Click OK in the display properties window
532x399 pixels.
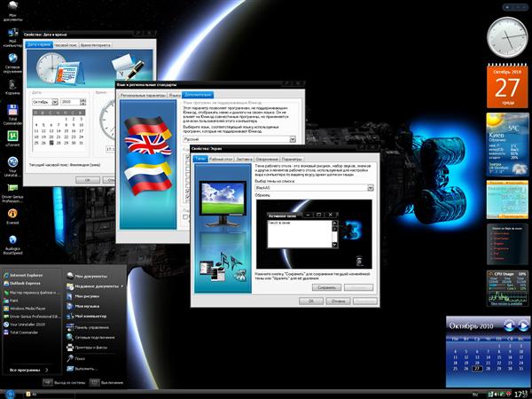(x=311, y=301)
